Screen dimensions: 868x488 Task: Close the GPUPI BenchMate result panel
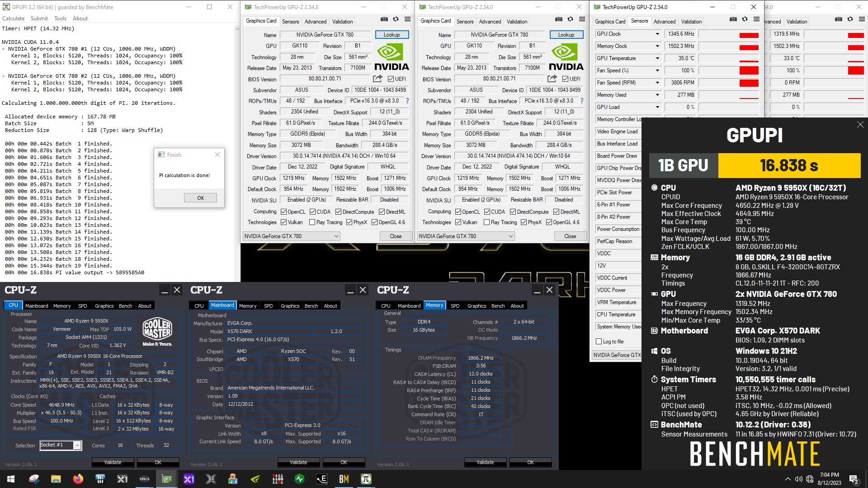[x=860, y=125]
